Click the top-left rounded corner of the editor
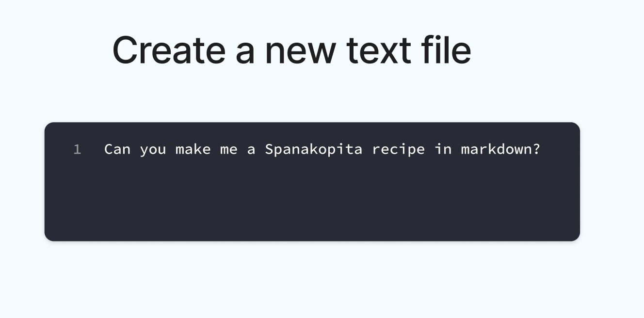 point(51,127)
